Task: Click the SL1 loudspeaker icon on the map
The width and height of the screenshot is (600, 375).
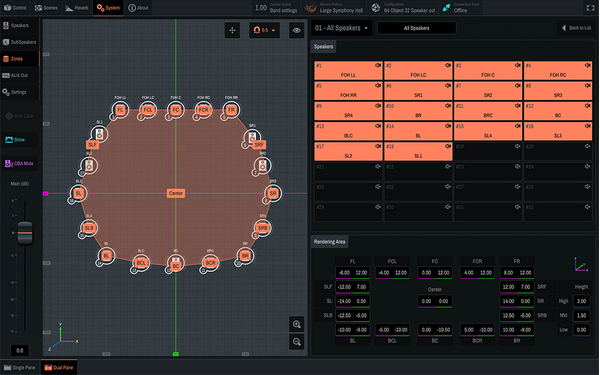Action: (x=99, y=134)
